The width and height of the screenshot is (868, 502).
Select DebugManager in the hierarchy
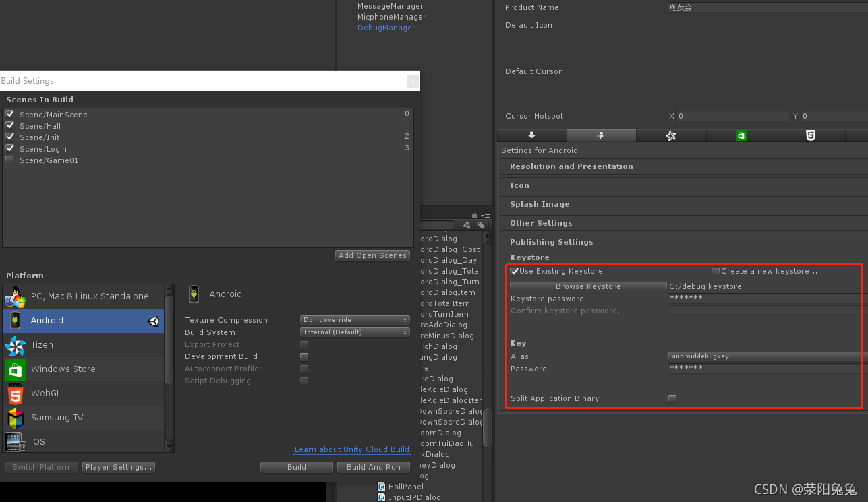pos(386,28)
